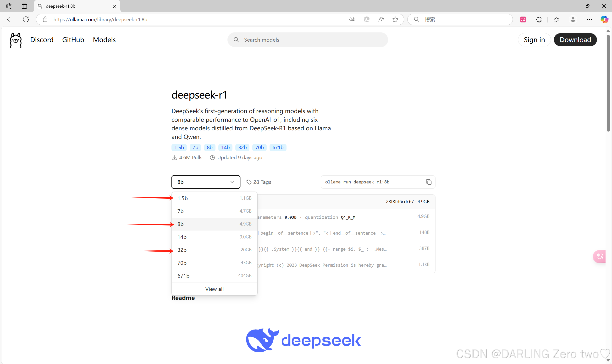Screen dimensions: 612x364
Task: Click the pink floating translate button
Action: (x=600, y=256)
